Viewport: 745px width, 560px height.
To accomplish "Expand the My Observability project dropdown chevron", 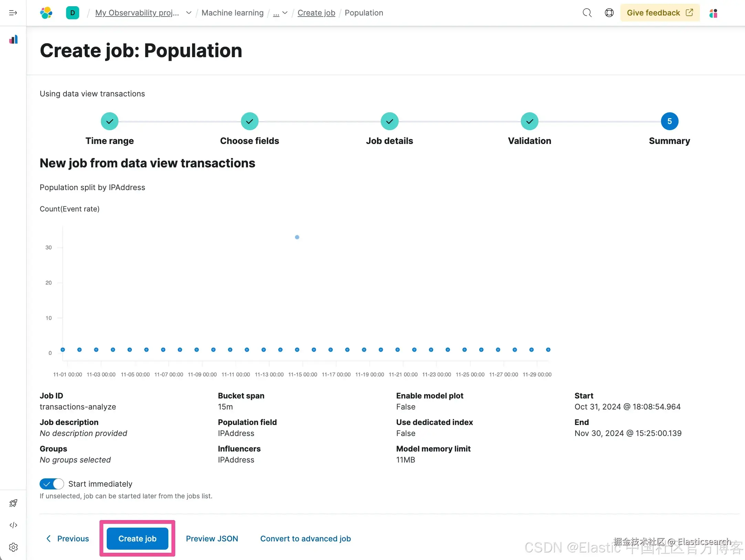I will pyautogui.click(x=189, y=13).
